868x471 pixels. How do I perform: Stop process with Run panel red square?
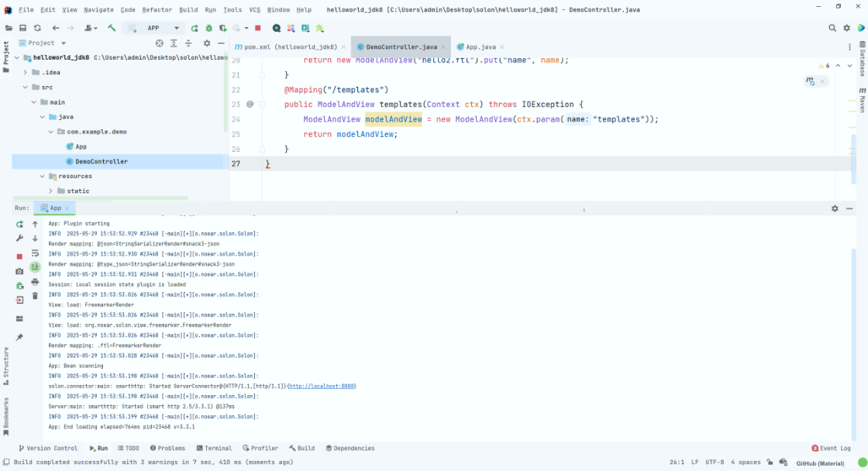19,256
